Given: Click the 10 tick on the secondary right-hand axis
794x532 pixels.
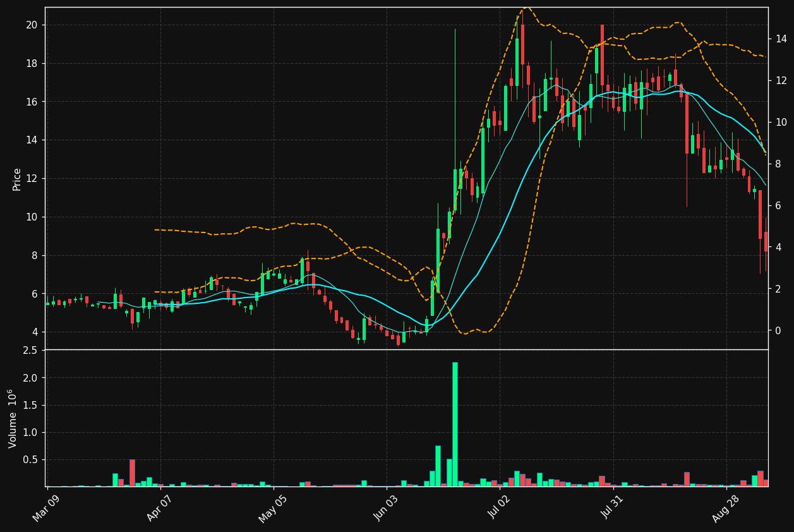Looking at the screenshot, I should tap(781, 123).
